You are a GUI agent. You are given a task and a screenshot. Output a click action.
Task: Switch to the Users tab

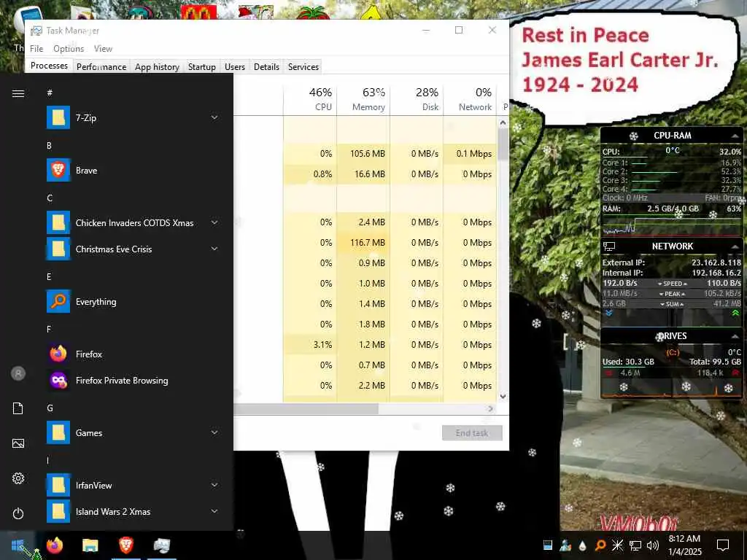pos(235,66)
